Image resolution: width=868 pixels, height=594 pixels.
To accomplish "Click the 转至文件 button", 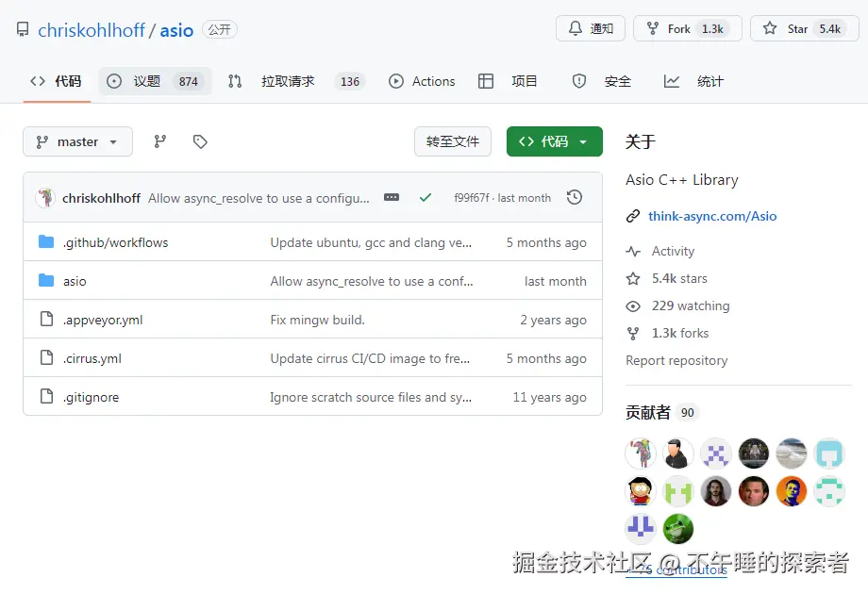I will [x=453, y=140].
